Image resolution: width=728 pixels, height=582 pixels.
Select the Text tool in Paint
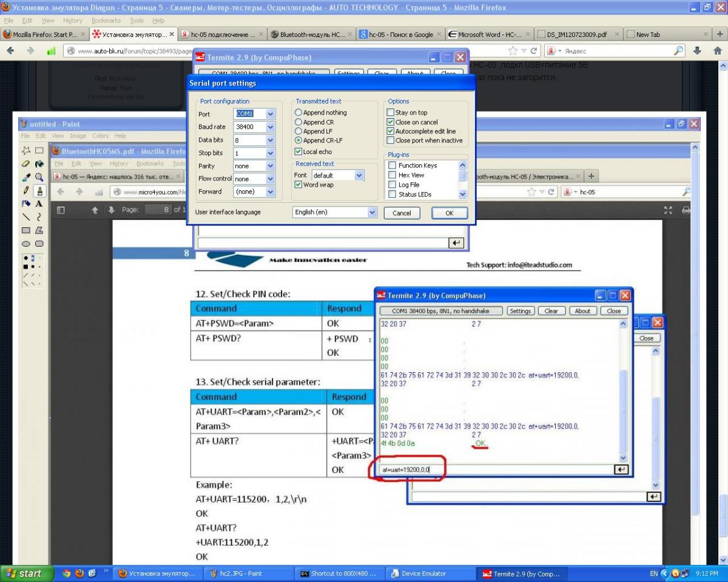(x=39, y=204)
